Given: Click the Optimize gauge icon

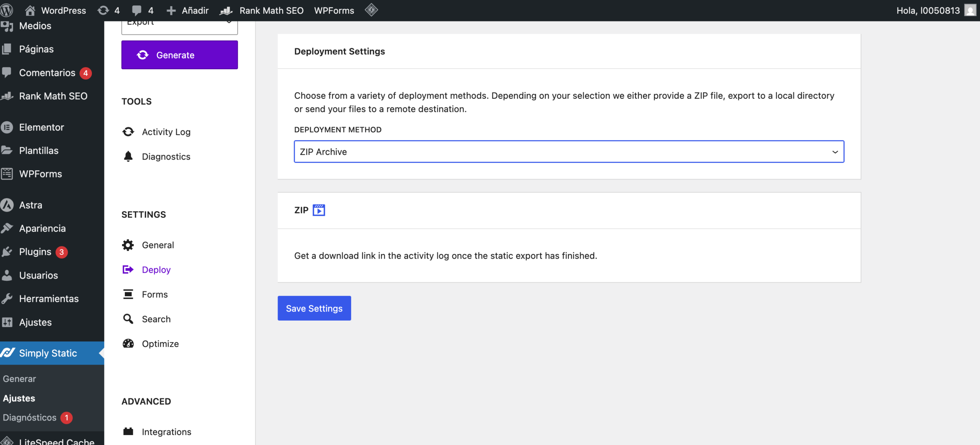Looking at the screenshot, I should point(128,344).
